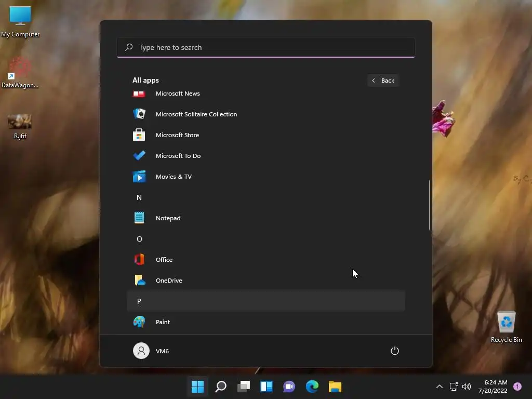The height and width of the screenshot is (399, 532).
Task: Launch Movies & TV icon
Action: coord(139,177)
